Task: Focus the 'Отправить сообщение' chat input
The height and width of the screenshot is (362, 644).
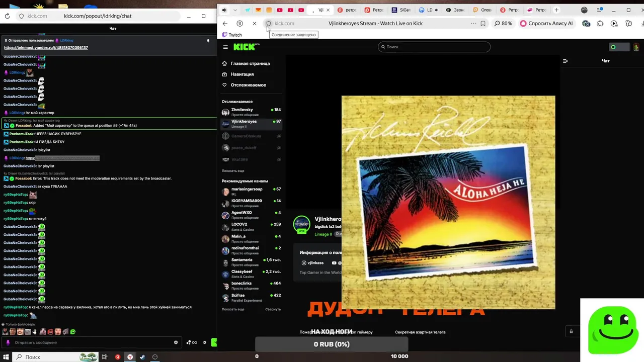Action: (x=91, y=342)
